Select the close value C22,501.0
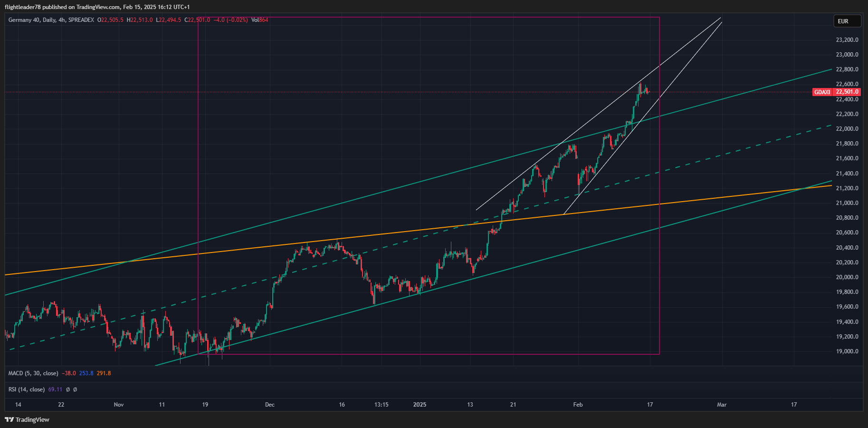This screenshot has width=868, height=428. pyautogui.click(x=197, y=20)
